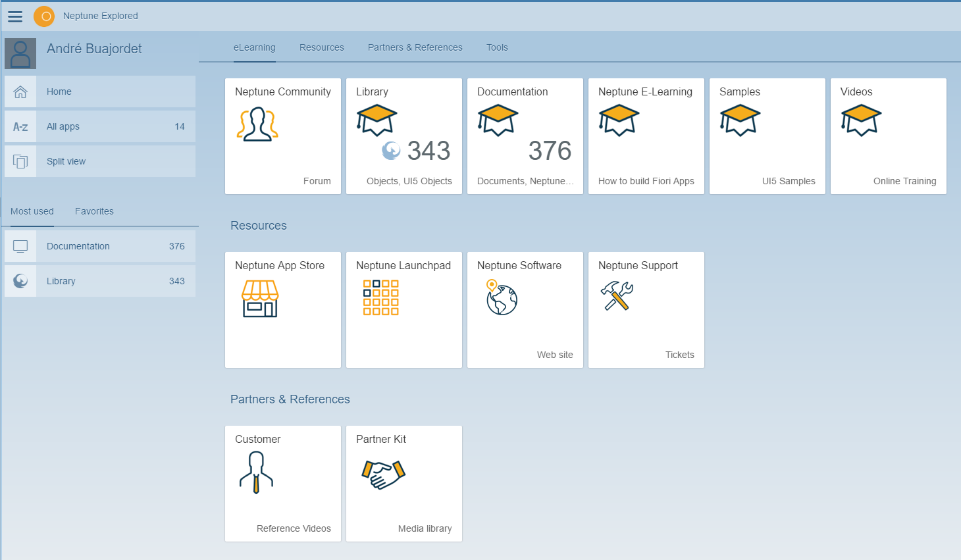961x560 pixels.
Task: Click the graduation cap on the Samples tile
Action: coord(740,120)
